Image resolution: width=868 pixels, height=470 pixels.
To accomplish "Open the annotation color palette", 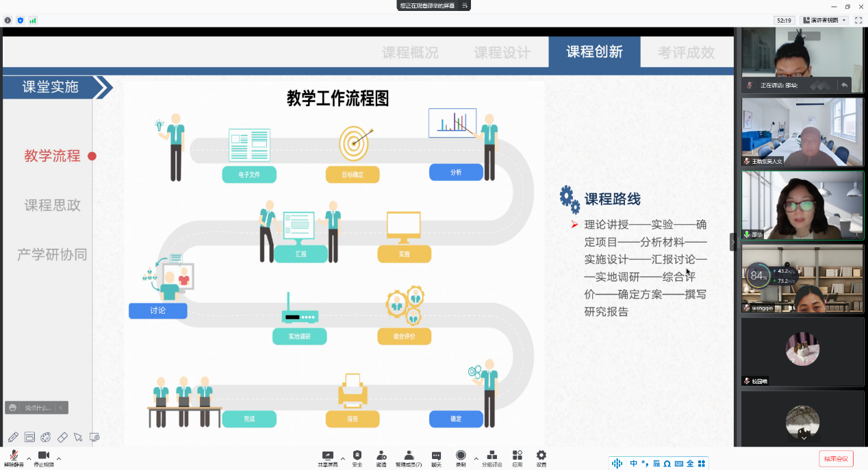I will 46,437.
